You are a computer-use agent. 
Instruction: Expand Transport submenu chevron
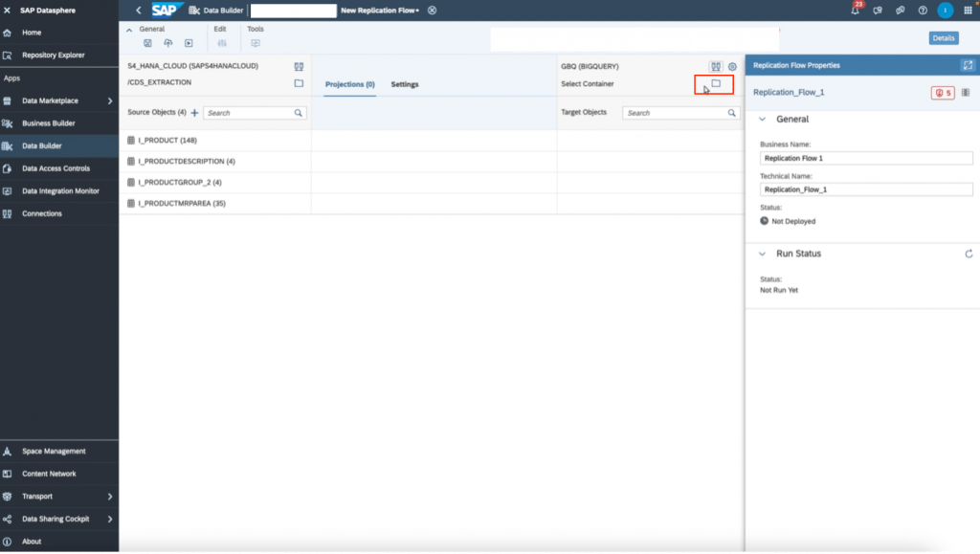[110, 497]
